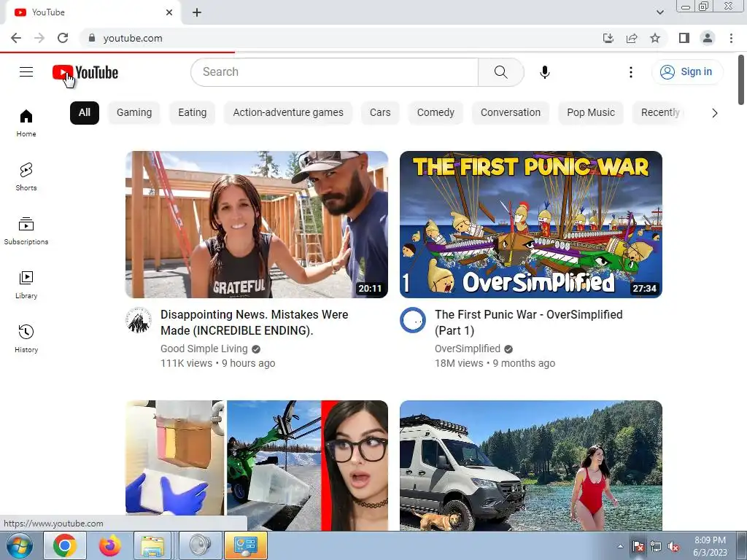Screen dimensions: 747x560
Task: Toggle the Chrome side panel
Action: (684, 38)
